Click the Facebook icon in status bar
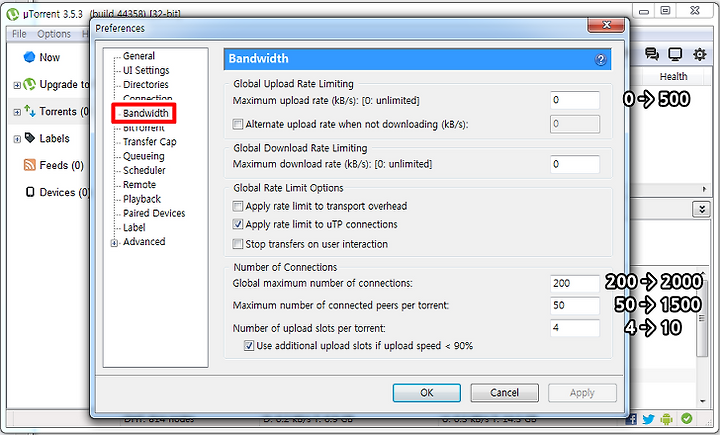720x435 pixels. (631, 418)
